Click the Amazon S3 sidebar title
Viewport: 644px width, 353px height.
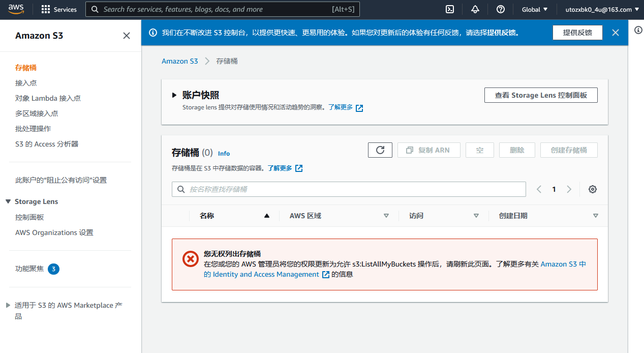pos(39,36)
